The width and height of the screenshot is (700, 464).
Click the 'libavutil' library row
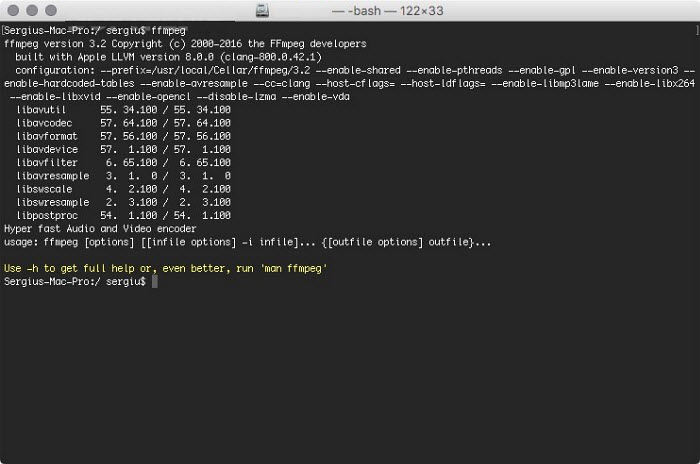click(x=124, y=110)
